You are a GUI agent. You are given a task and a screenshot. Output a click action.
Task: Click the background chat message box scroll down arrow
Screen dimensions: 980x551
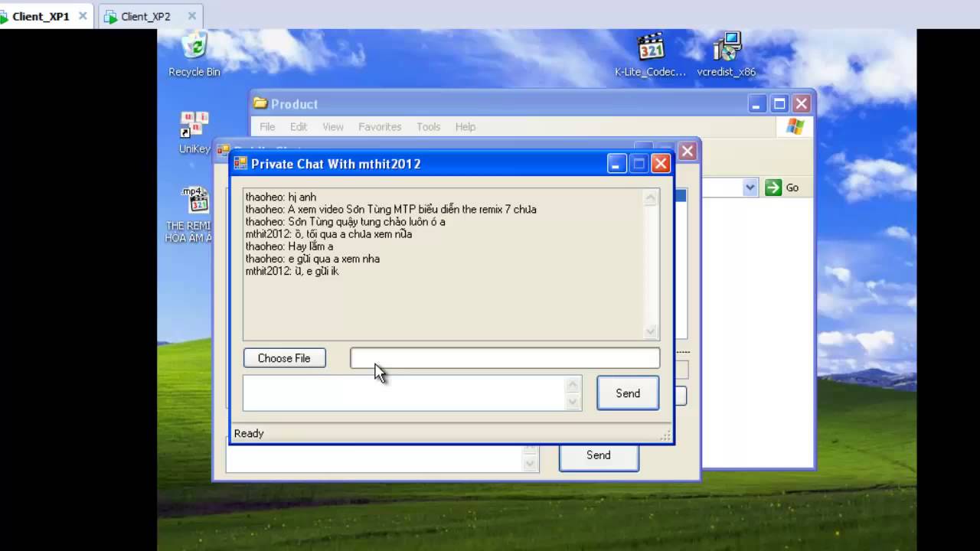[x=530, y=464]
